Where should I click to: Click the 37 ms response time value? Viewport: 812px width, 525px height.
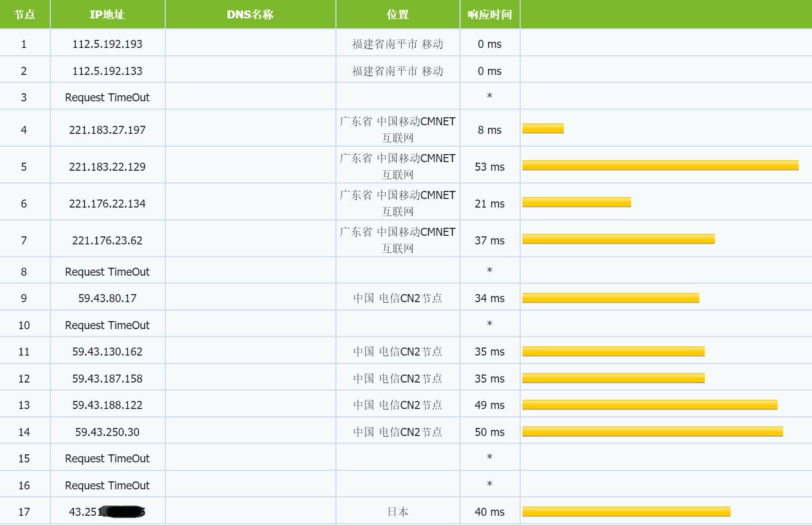[x=490, y=241]
